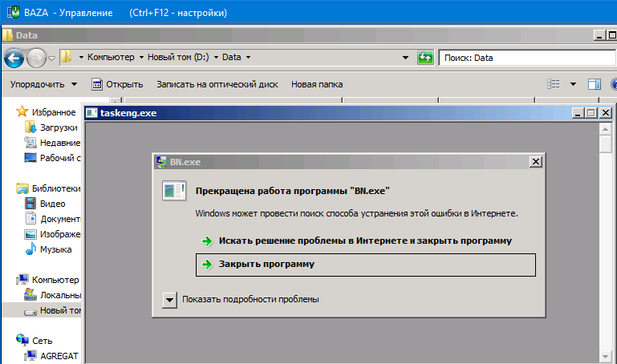Click the Сеть network icon
The width and height of the screenshot is (617, 364).
tap(22, 340)
